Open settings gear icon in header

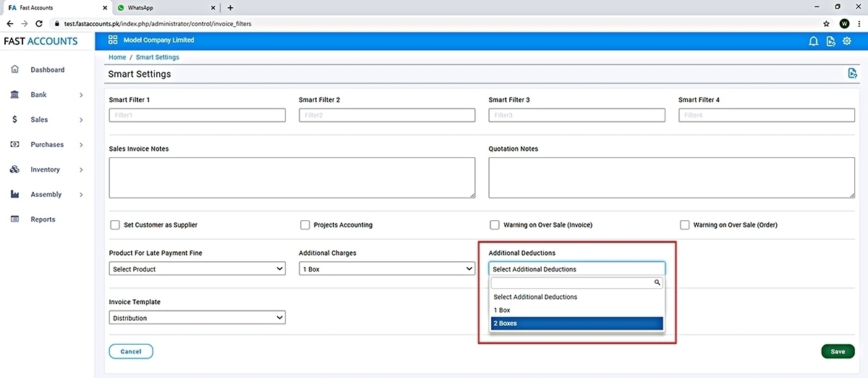coord(847,41)
